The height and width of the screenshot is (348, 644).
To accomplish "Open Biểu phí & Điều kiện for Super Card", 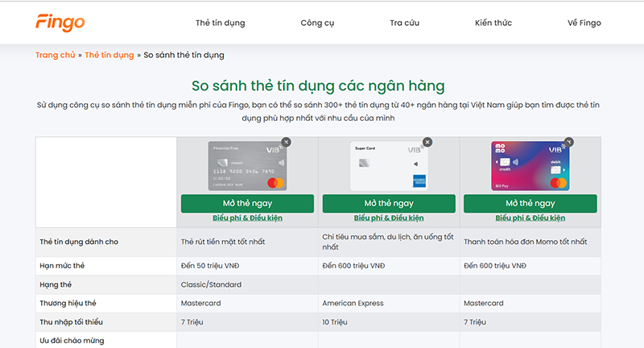I will pos(389,218).
